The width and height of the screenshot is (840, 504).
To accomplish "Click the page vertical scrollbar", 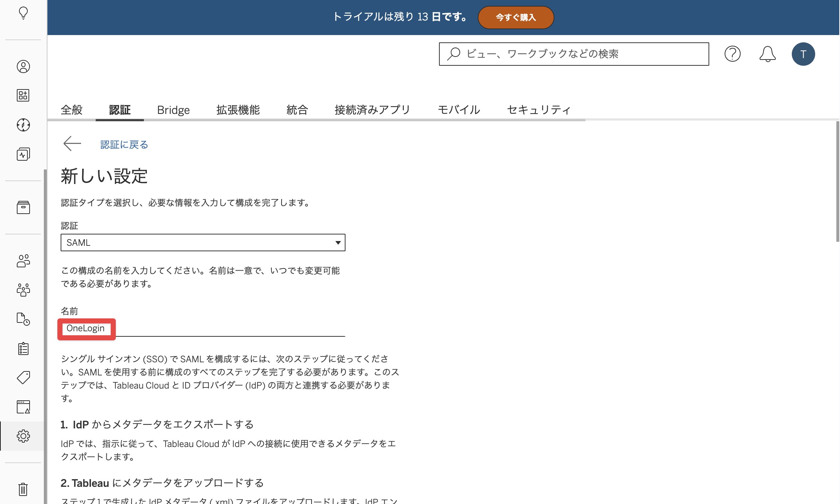I will [x=837, y=182].
